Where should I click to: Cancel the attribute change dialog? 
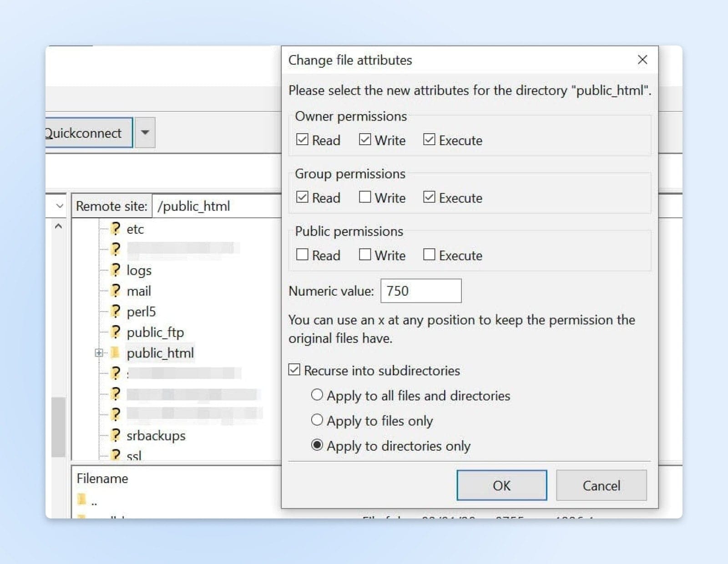click(601, 485)
